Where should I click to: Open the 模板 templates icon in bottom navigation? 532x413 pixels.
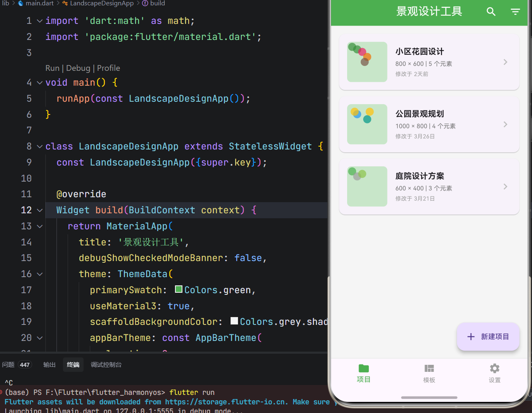(x=429, y=369)
